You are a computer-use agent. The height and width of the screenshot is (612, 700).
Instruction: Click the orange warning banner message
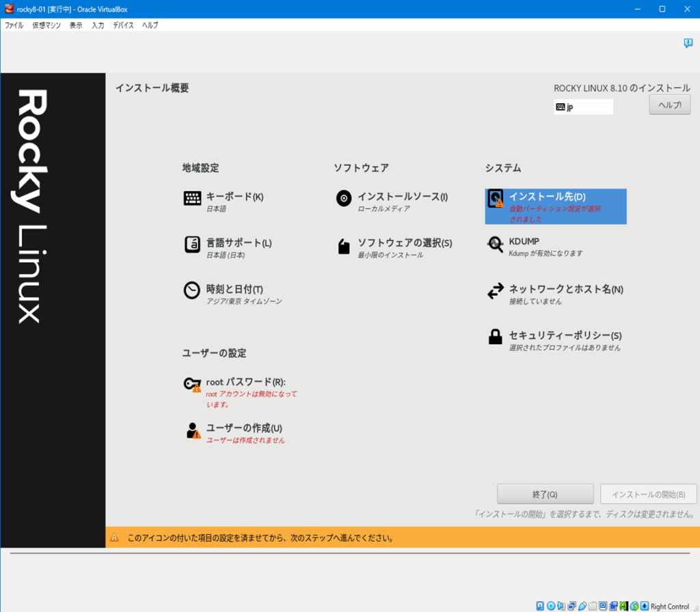tap(260, 538)
